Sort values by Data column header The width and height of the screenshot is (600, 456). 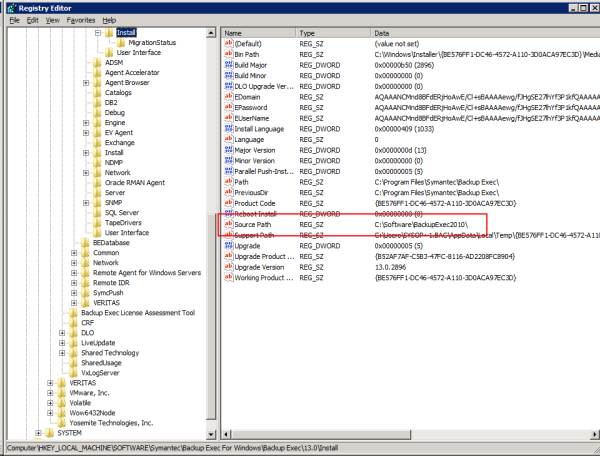485,33
